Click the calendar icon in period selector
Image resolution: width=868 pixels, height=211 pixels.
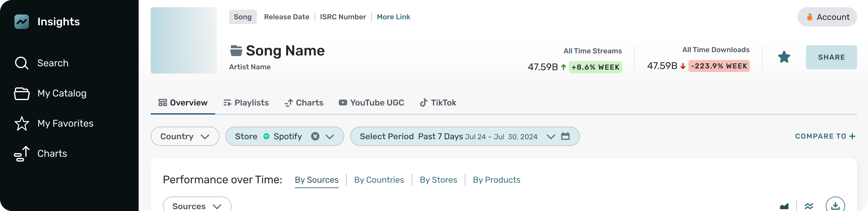[x=565, y=136]
